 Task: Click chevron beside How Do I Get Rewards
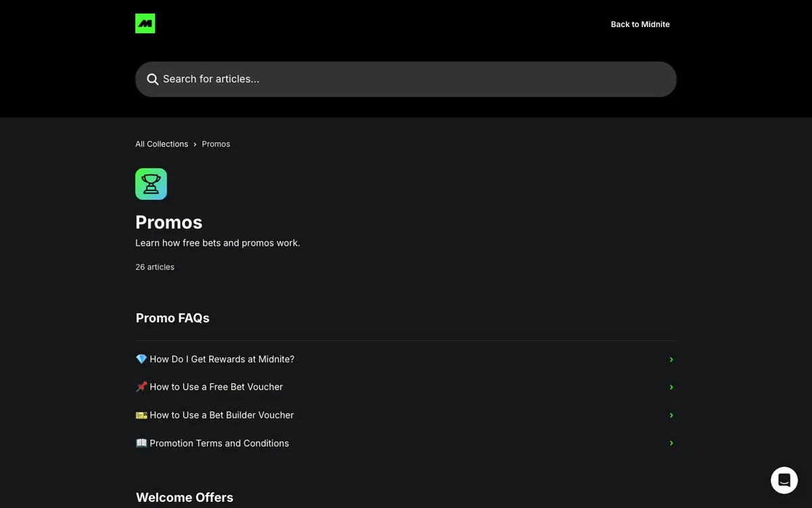[x=671, y=360]
